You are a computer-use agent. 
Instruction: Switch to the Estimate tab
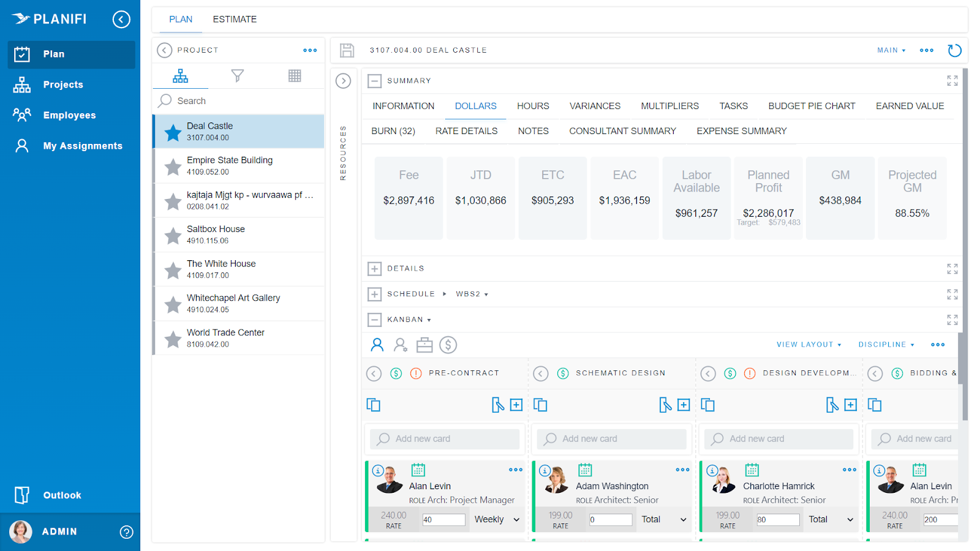[x=235, y=19]
